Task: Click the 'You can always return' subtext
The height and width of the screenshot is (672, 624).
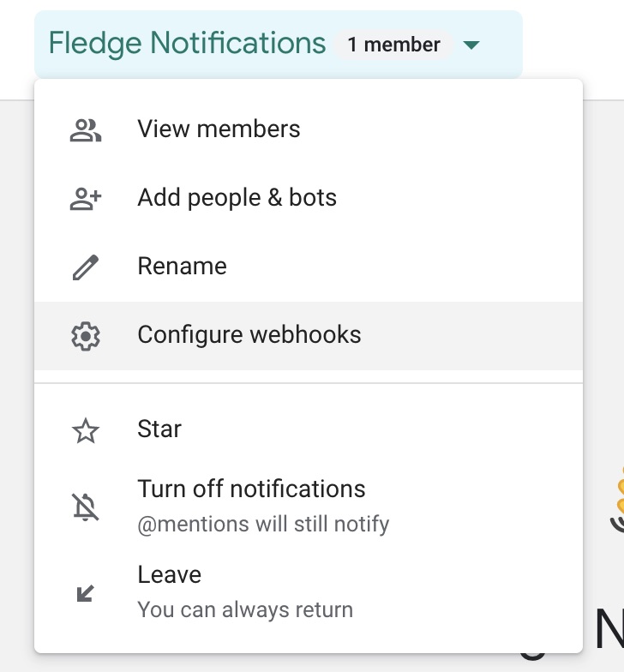Action: point(245,610)
